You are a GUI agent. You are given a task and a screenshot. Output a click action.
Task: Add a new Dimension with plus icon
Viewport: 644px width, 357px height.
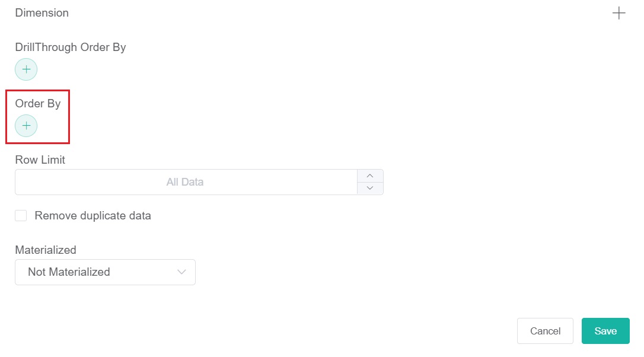coord(619,13)
